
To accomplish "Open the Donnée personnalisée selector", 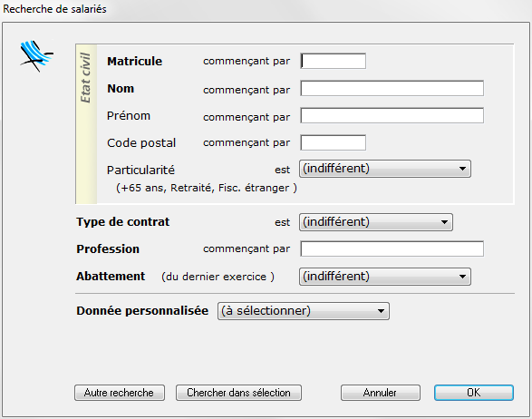I will (304, 311).
